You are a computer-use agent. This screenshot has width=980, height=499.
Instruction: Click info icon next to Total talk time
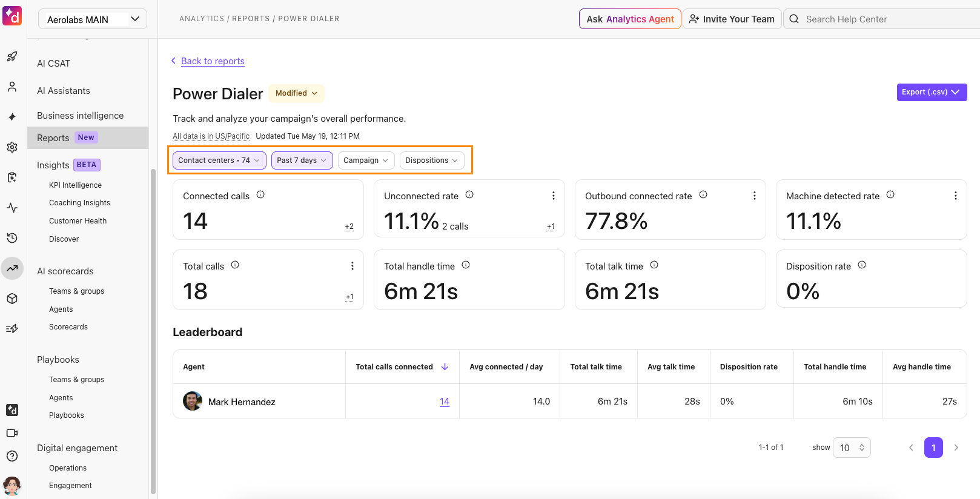pos(654,265)
